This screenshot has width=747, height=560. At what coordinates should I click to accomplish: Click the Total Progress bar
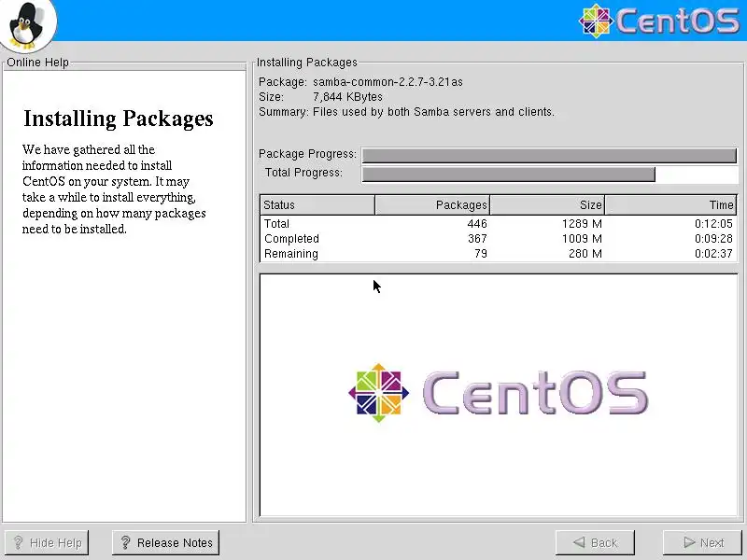pyautogui.click(x=549, y=174)
